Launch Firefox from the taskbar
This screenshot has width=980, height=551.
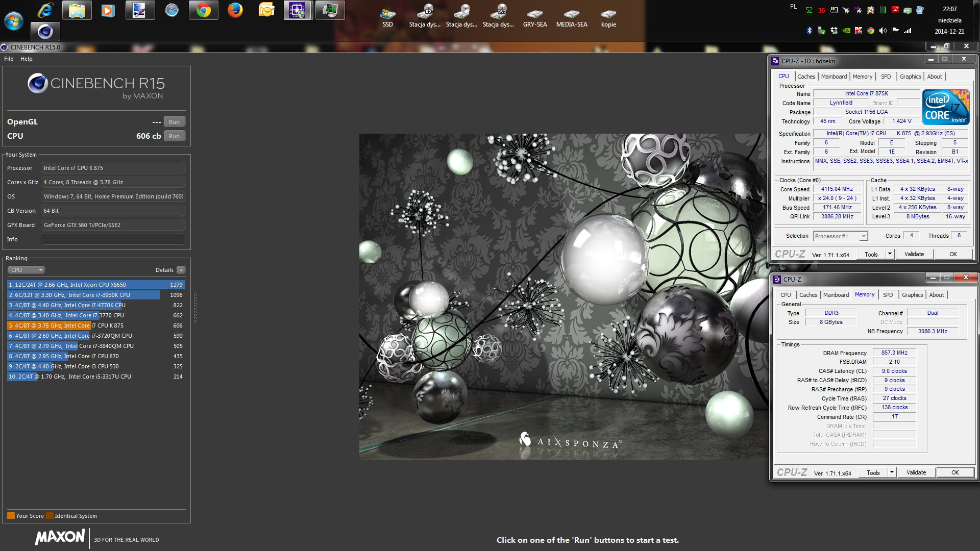tap(235, 10)
